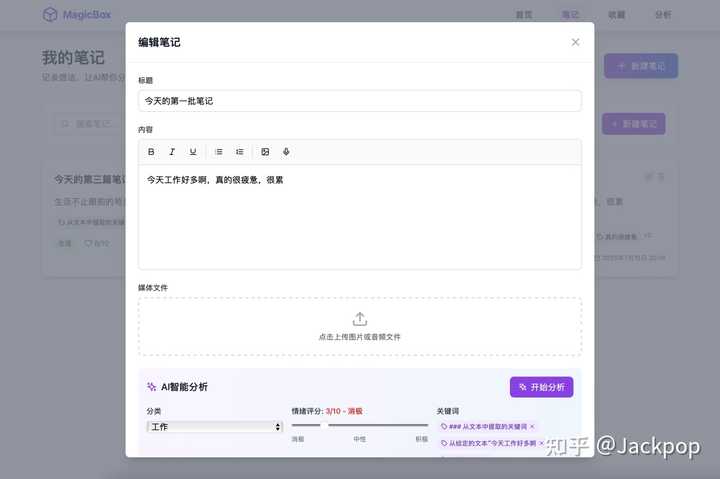The width and height of the screenshot is (720, 479).
Task: Close the 编辑笔记 dialog with the X
Action: [575, 42]
